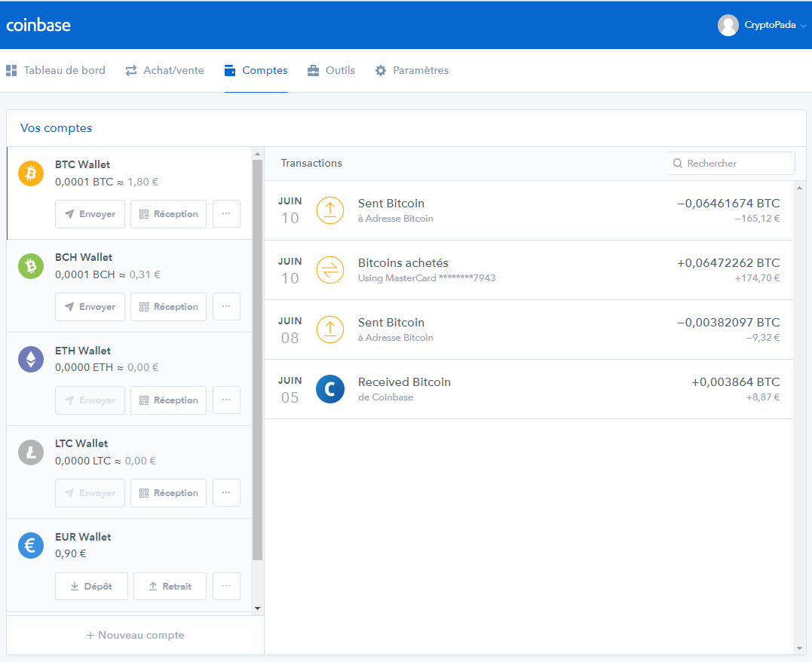
Task: Click Retrait on the EUR Wallet
Action: pos(170,586)
